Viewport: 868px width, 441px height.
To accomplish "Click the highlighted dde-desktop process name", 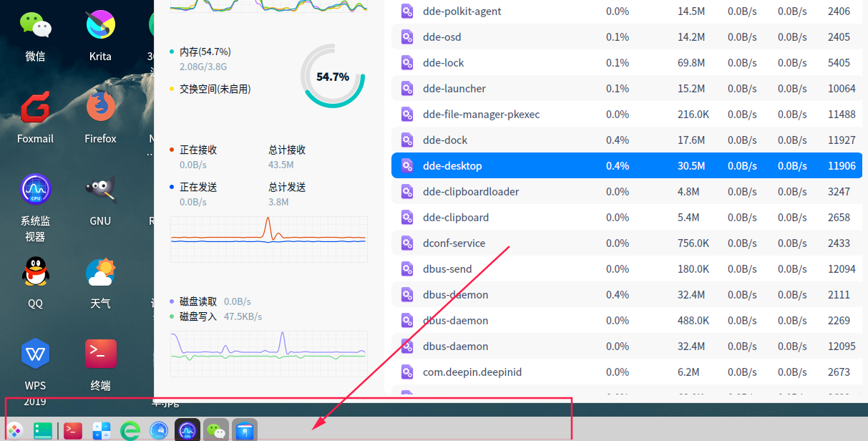I will click(452, 166).
